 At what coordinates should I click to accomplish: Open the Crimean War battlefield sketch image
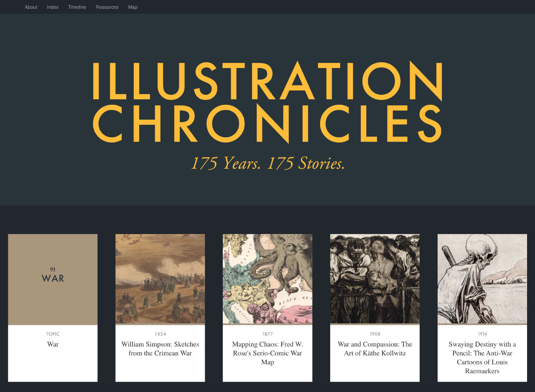tap(160, 279)
